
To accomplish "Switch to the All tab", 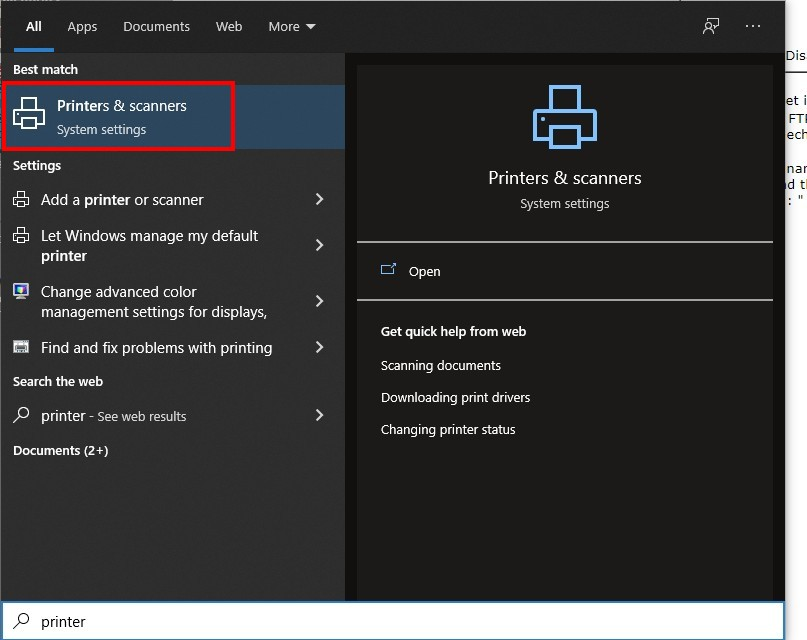I will 33,26.
